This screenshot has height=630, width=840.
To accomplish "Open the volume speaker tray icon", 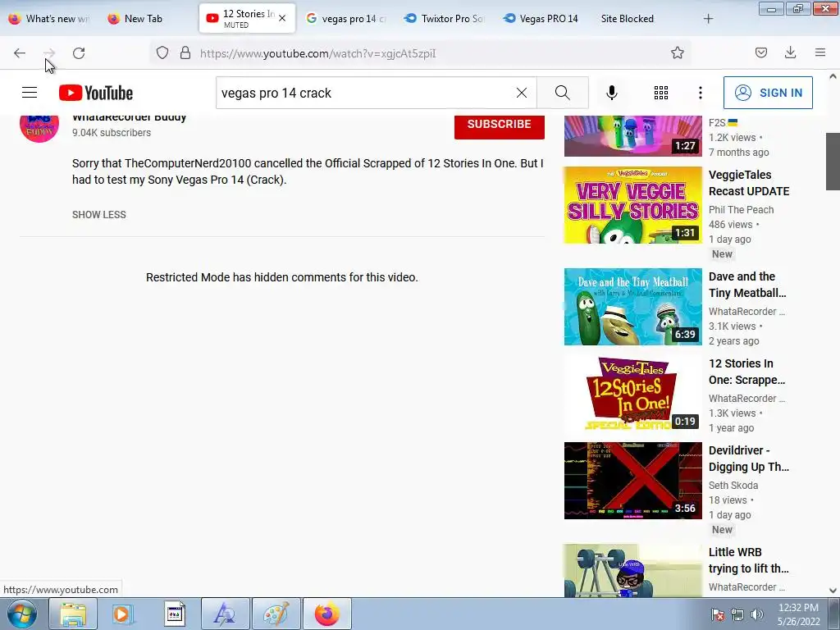I will [757, 614].
